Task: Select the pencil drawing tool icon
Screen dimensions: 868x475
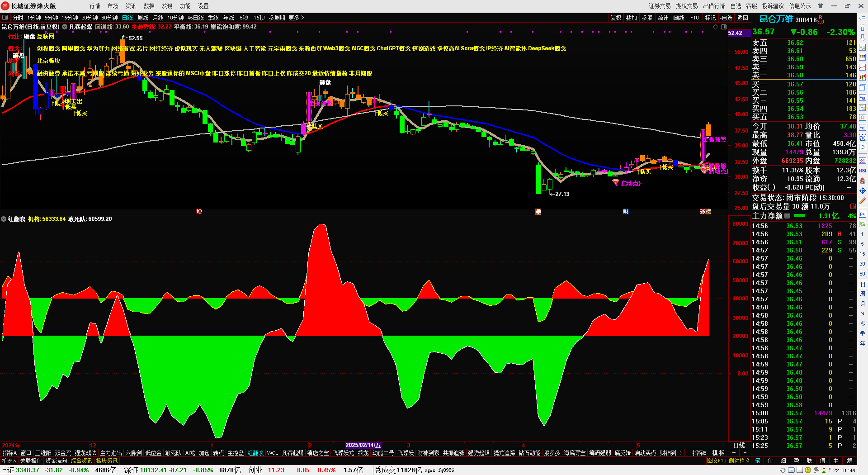Action: [863, 200]
